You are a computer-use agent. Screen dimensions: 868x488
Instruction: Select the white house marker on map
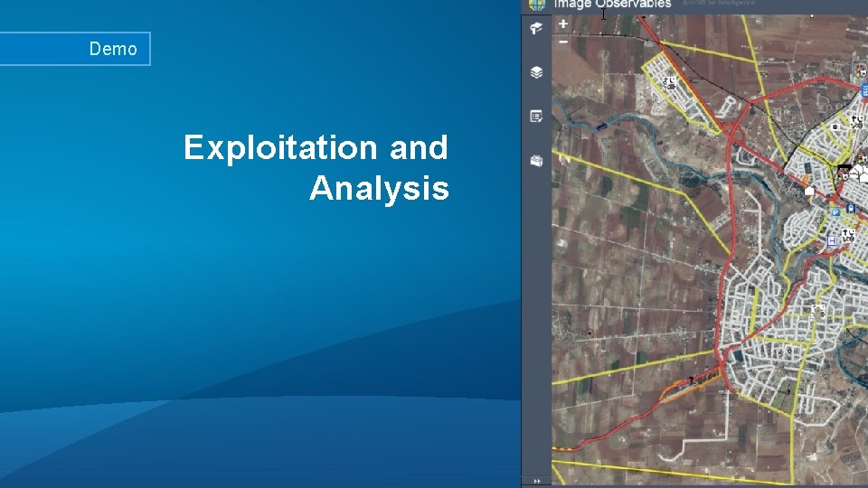pos(809,191)
